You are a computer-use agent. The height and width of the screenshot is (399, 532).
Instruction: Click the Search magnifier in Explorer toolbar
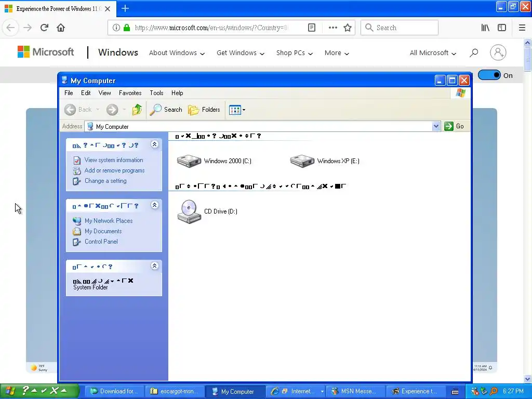click(x=166, y=110)
